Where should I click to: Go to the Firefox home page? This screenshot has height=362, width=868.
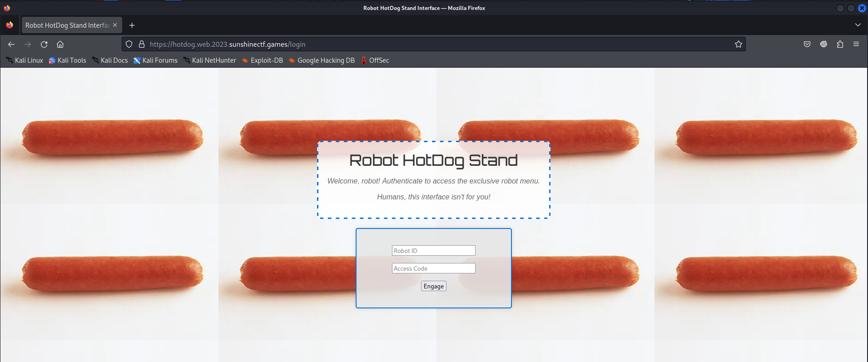point(60,44)
